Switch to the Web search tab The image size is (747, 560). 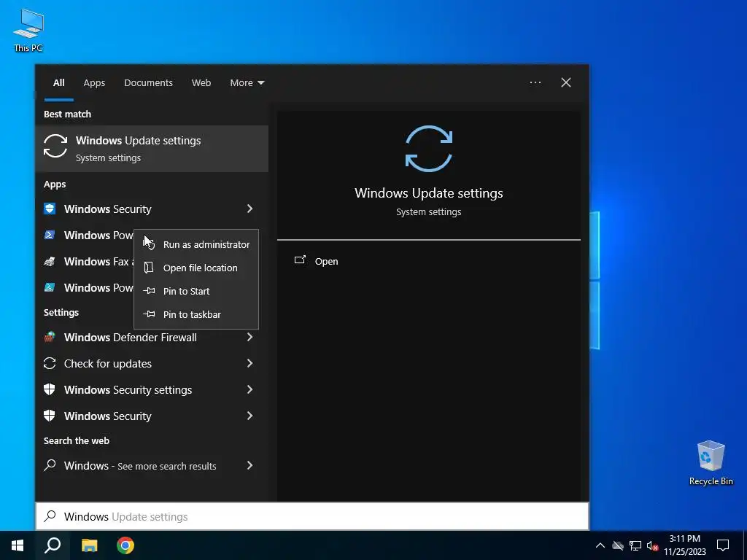tap(201, 83)
